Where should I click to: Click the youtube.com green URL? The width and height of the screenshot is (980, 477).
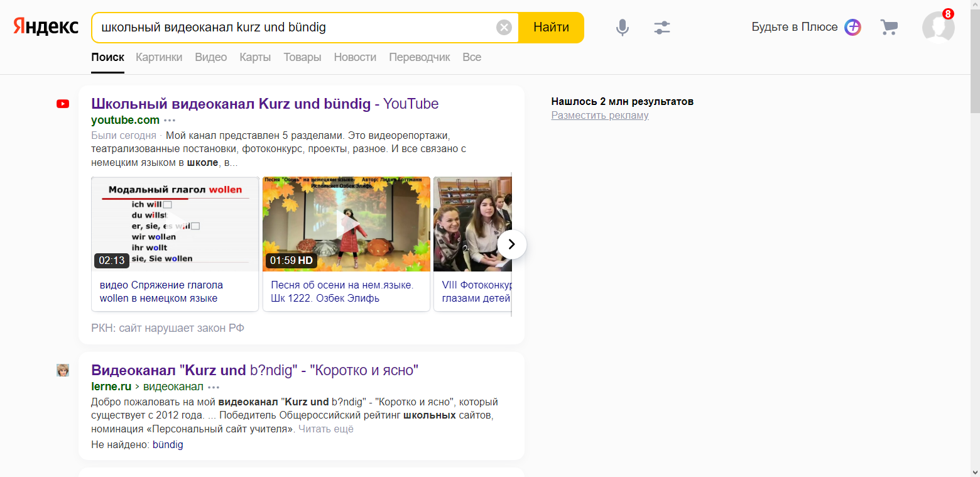125,120
